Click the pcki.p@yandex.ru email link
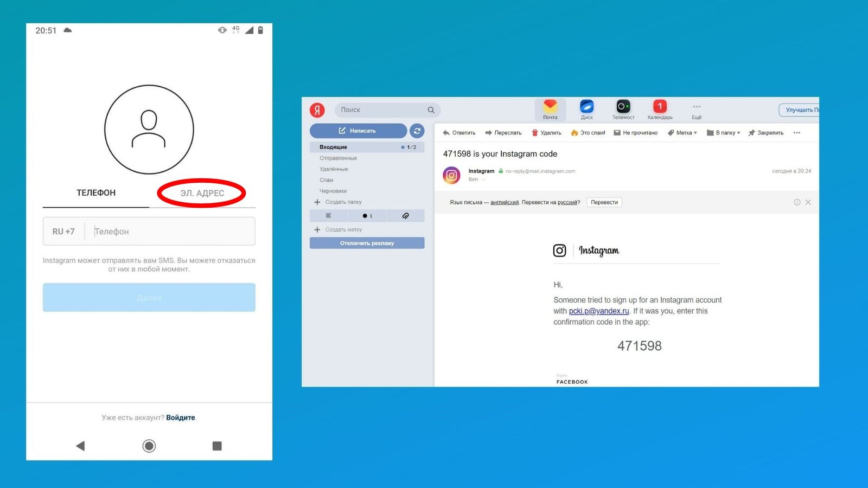 click(x=599, y=311)
